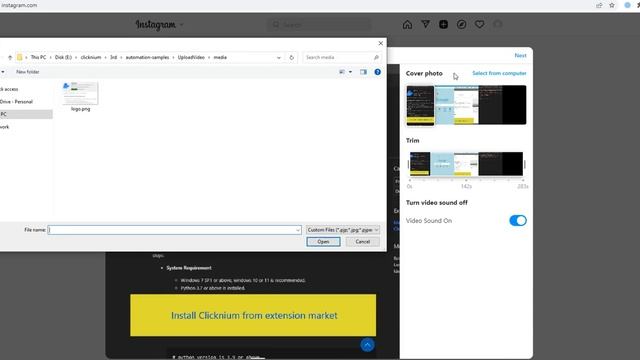Viewport: 640px width, 360px height.
Task: Open Instagram profile avatar icon
Action: (x=498, y=24)
